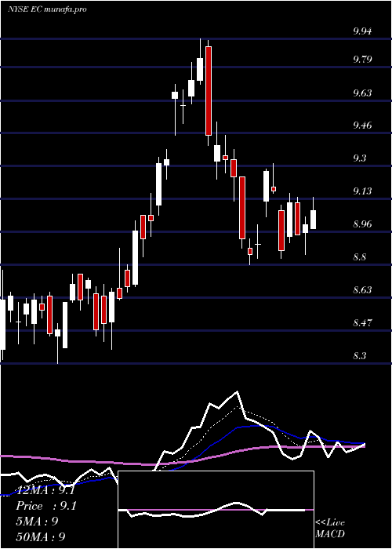Screen dimensions: 392x549
Task: Click the 9.79 price axis label
Action: point(362,59)
